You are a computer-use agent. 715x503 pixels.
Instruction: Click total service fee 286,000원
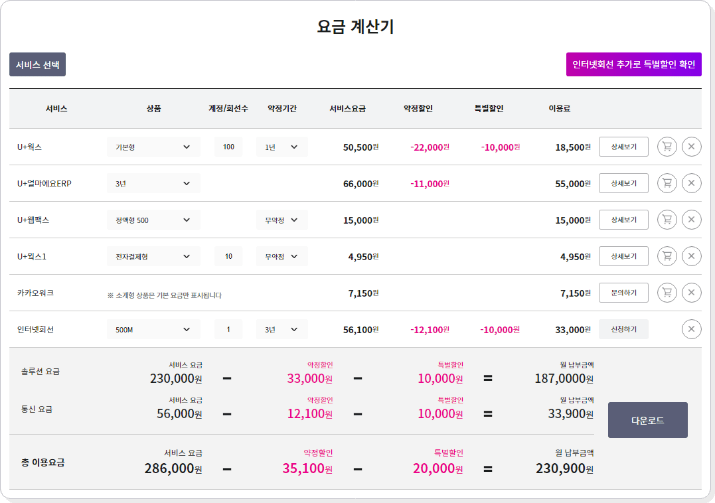tap(173, 468)
